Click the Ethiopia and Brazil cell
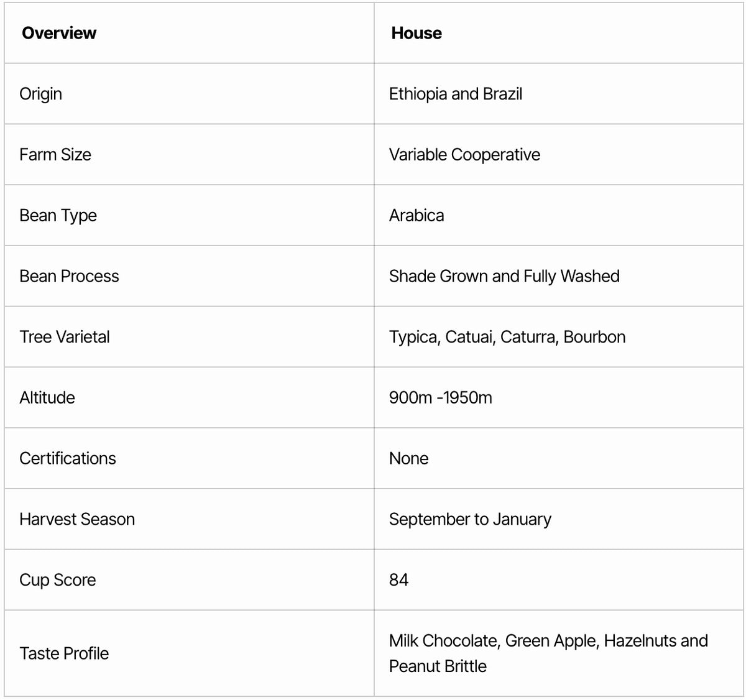The image size is (746, 700). tap(456, 94)
